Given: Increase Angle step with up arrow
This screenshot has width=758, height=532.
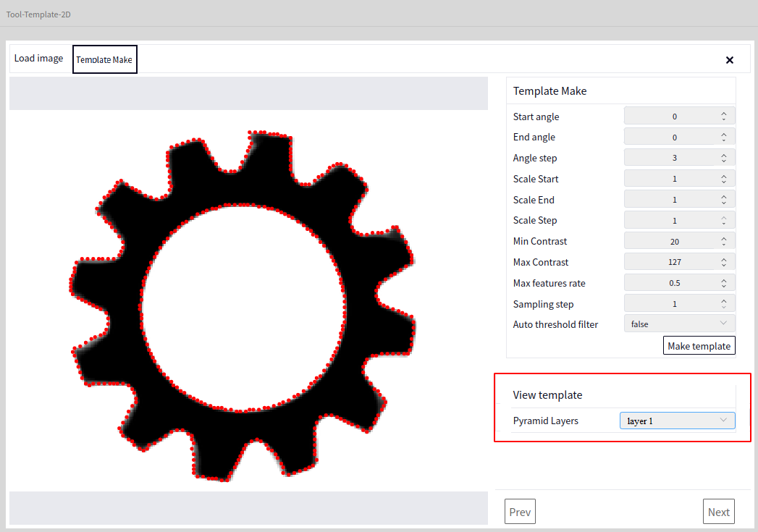Looking at the screenshot, I should (724, 155).
